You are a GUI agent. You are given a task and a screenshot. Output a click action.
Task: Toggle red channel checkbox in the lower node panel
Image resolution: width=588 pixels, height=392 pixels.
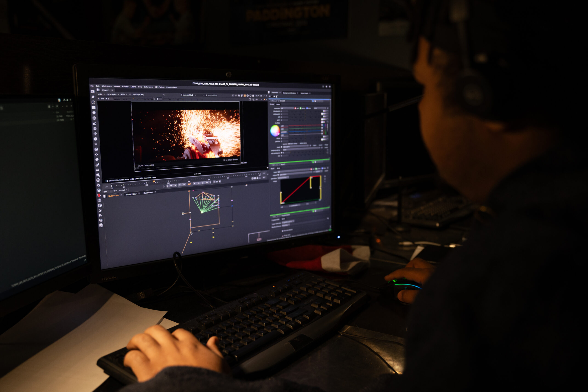(x=311, y=169)
